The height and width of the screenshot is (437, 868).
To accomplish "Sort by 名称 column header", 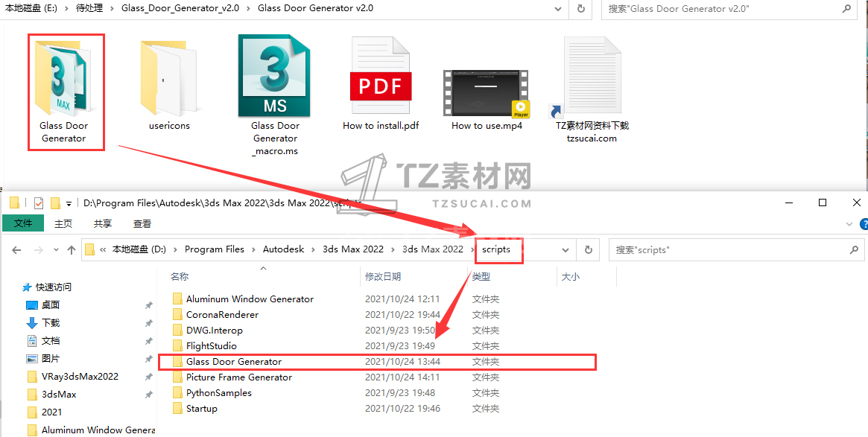I will tap(180, 277).
